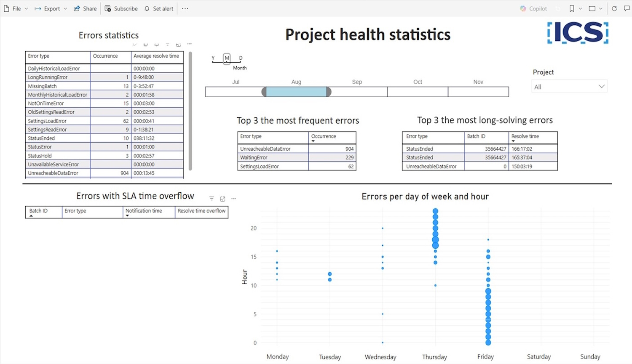Select Month granularity on timeline slicer

tap(227, 58)
